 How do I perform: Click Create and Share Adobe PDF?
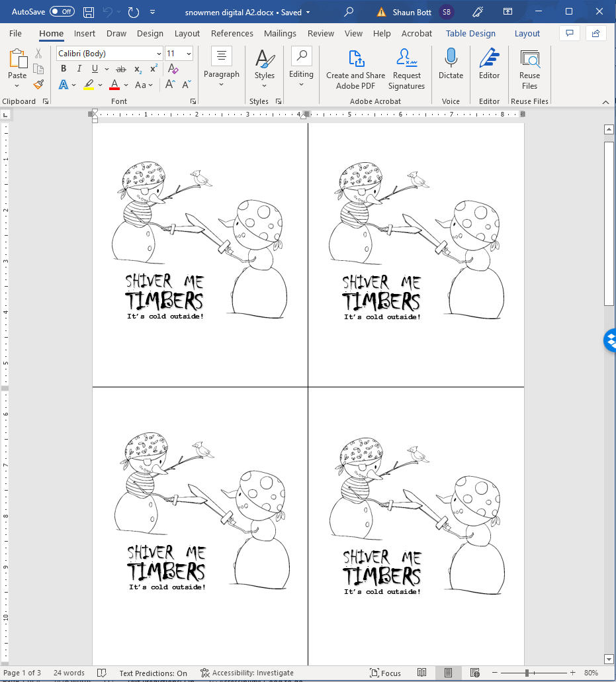coord(355,70)
